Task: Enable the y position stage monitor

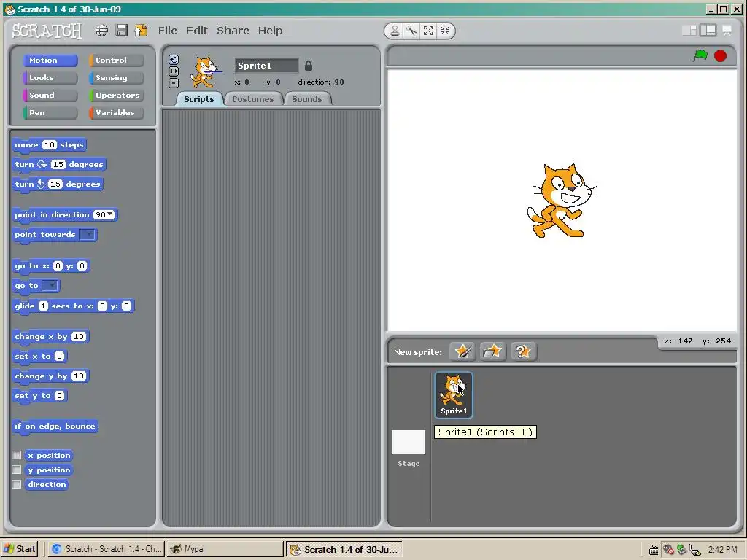Action: coord(17,470)
